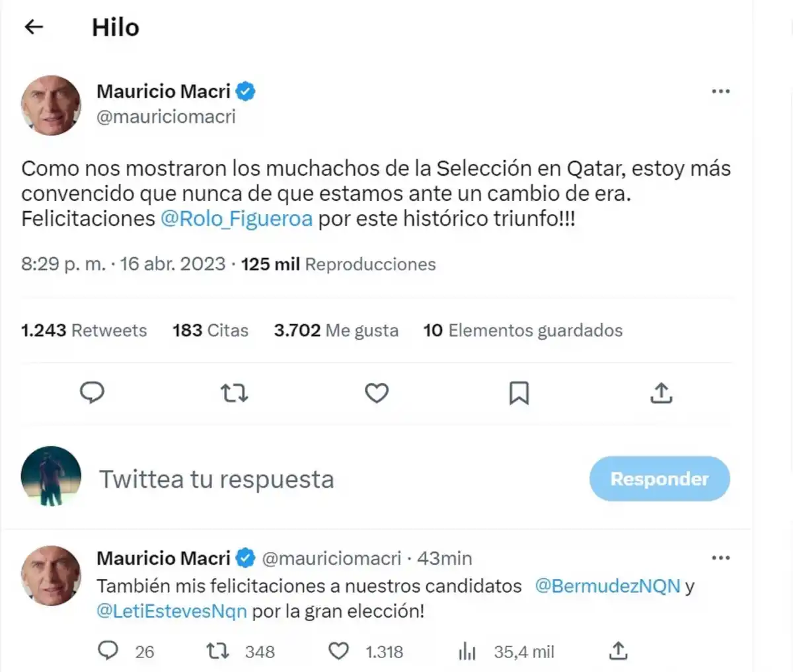Open the views analytics icon on the reply tweet
This screenshot has height=672, width=793.
tap(467, 652)
